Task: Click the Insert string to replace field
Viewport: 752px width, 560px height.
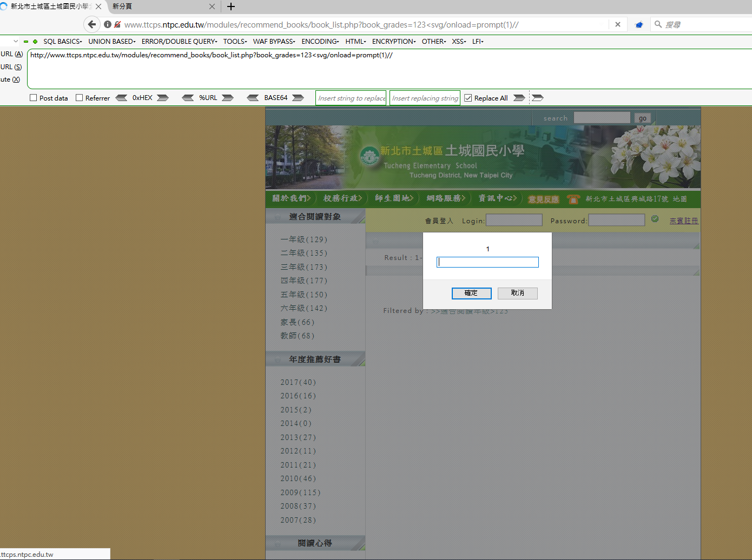Action: [351, 98]
